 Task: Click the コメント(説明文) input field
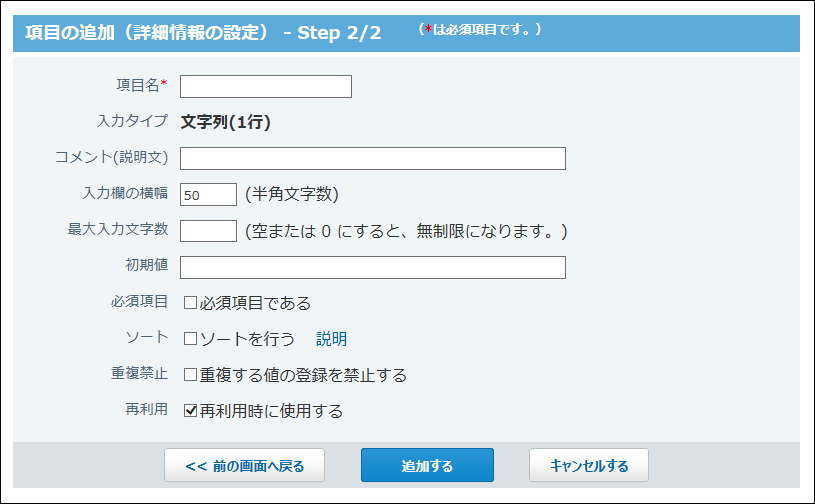click(x=373, y=158)
